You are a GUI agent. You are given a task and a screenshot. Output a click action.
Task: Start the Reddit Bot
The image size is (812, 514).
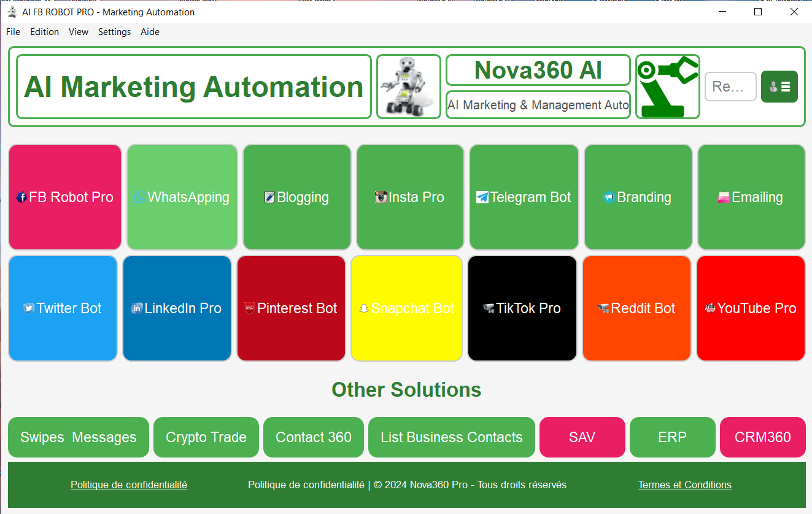[x=636, y=308]
